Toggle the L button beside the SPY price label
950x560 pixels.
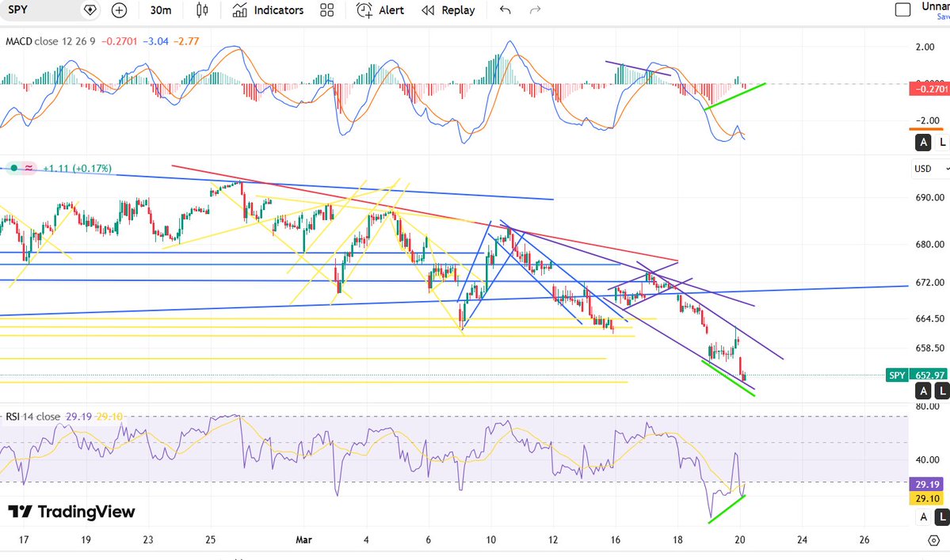click(x=941, y=390)
